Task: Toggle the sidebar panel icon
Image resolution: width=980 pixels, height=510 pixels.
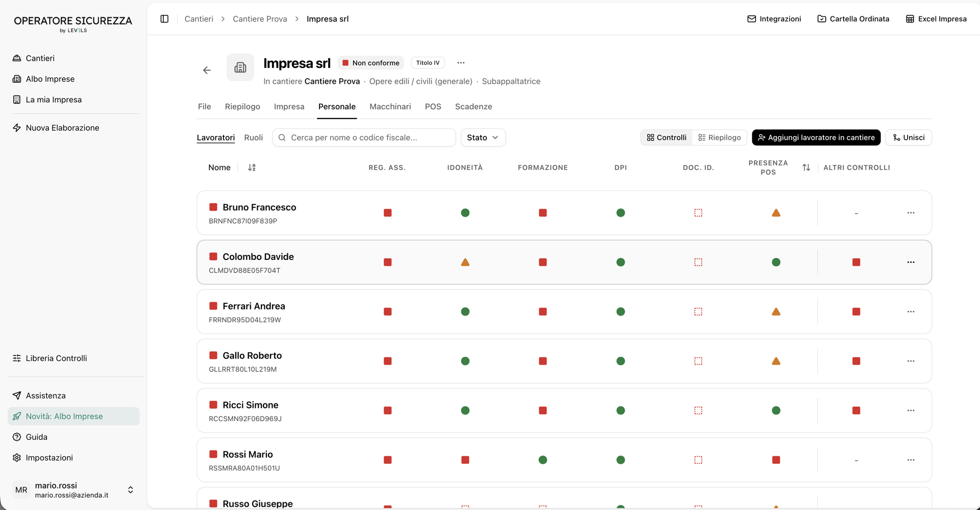Action: pyautogui.click(x=164, y=19)
